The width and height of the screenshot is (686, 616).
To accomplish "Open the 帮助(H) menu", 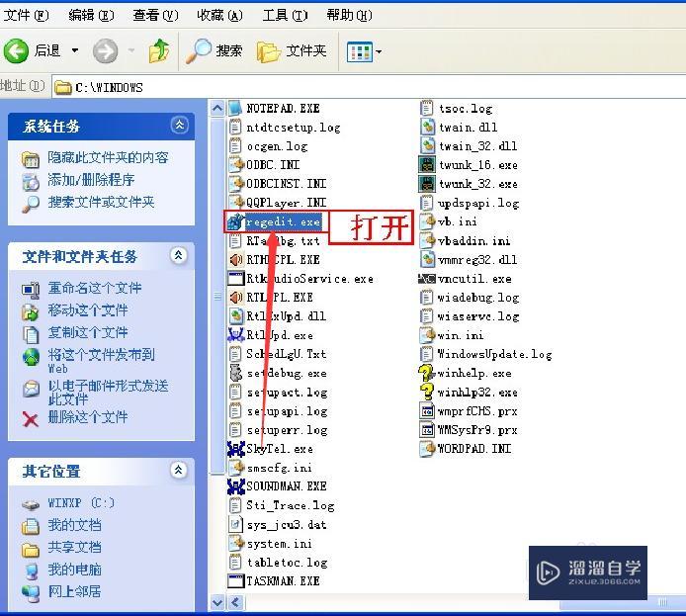I will (x=349, y=15).
